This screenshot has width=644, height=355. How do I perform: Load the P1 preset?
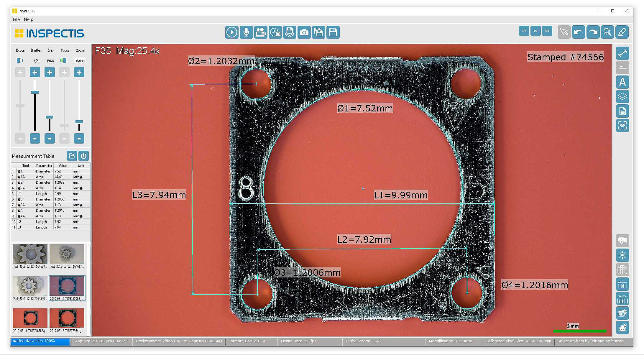524,31
